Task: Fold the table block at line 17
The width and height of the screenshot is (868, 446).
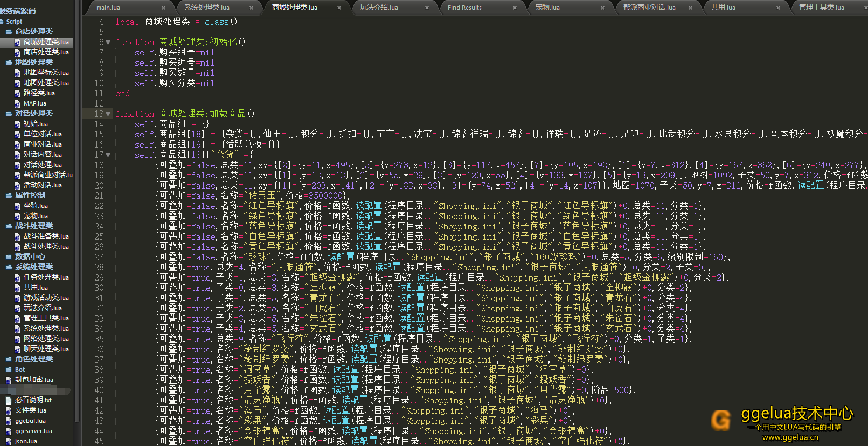Action: coord(108,155)
